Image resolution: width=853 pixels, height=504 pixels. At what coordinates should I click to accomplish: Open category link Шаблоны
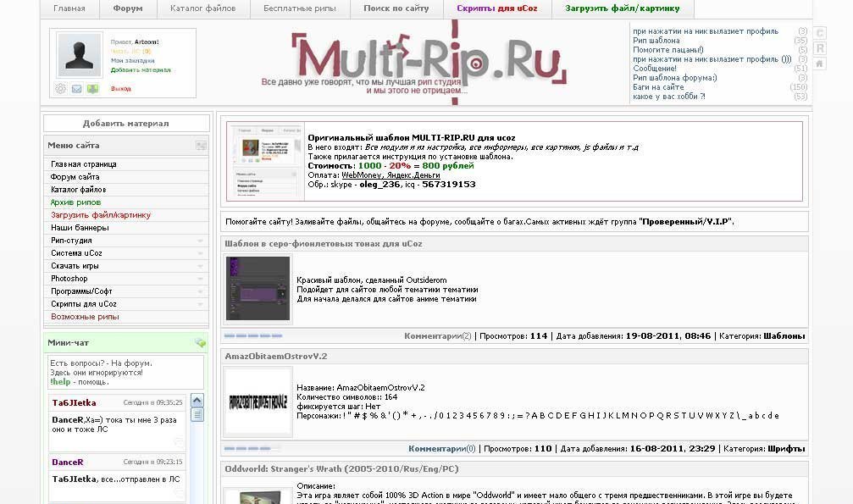[784, 336]
